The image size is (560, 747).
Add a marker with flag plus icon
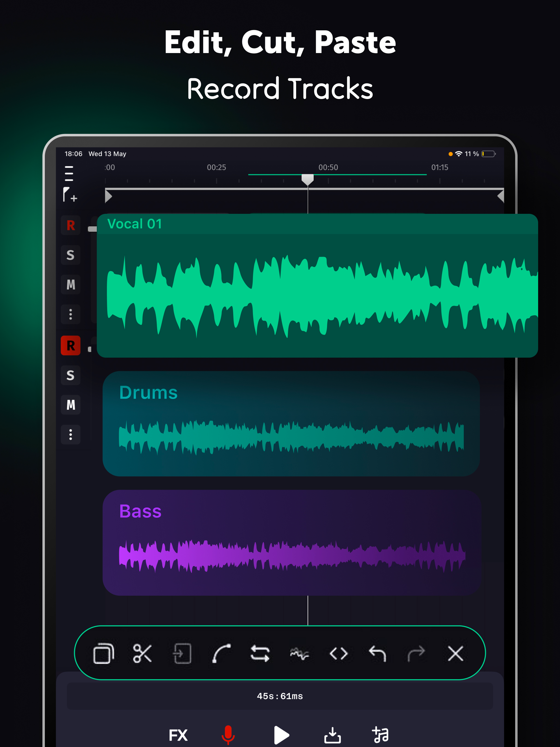pos(70,195)
